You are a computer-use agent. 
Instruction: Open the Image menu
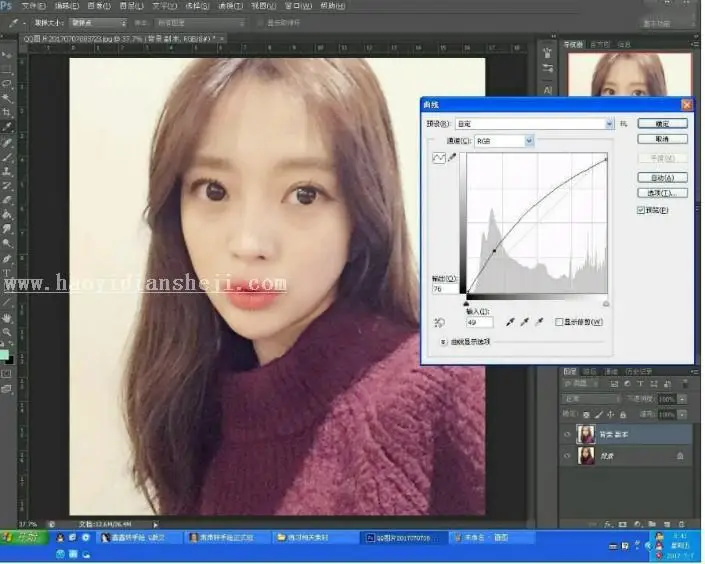tap(99, 6)
